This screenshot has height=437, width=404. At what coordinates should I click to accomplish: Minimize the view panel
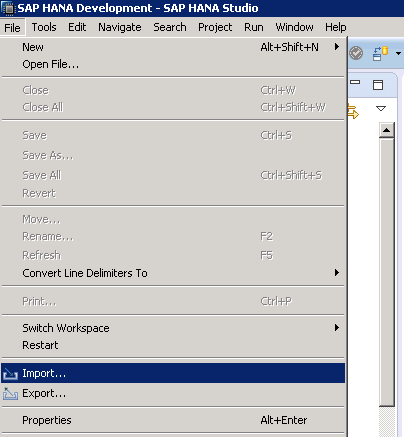coord(355,82)
